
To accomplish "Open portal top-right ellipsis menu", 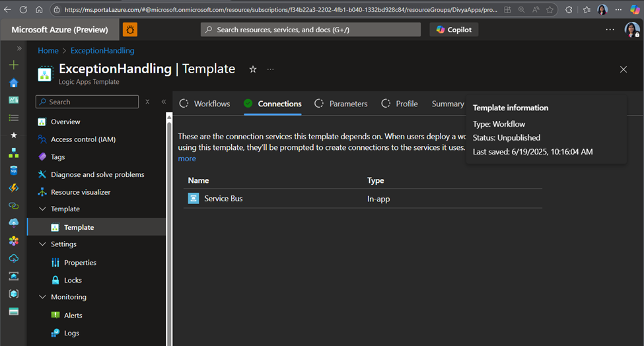I will 610,30.
